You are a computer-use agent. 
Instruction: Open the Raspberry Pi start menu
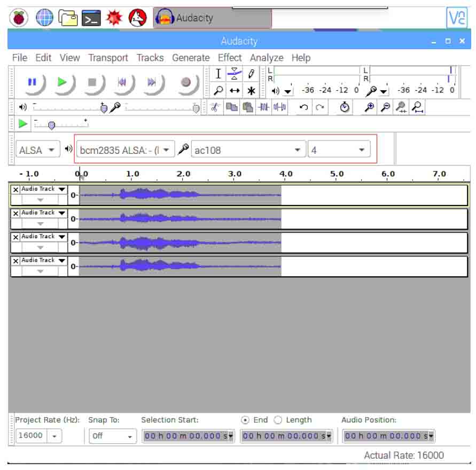click(x=18, y=18)
